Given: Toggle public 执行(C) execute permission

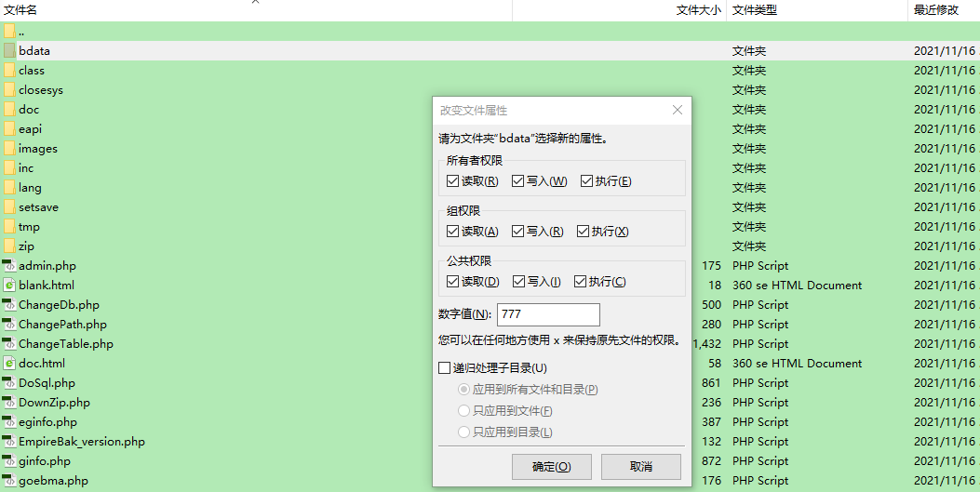Looking at the screenshot, I should click(580, 282).
